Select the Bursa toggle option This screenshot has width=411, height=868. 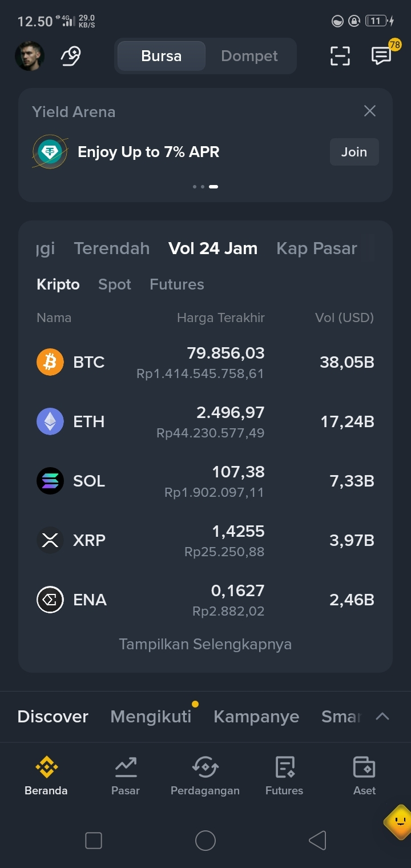(x=162, y=56)
